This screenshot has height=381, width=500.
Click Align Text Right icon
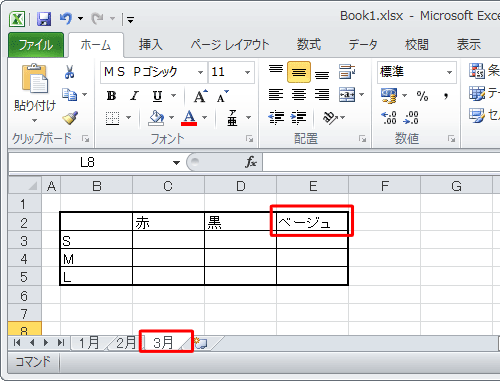coord(322,95)
